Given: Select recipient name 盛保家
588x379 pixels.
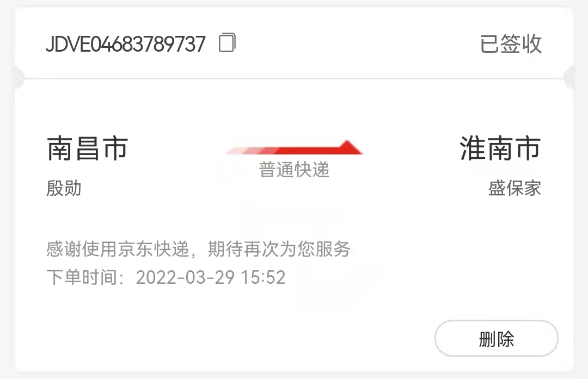Looking at the screenshot, I should click(514, 188).
